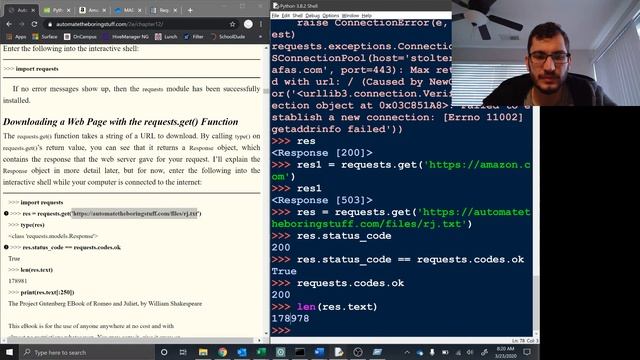
Task: Open the Apps bookmark shortcut
Action: pyautogui.click(x=16, y=37)
